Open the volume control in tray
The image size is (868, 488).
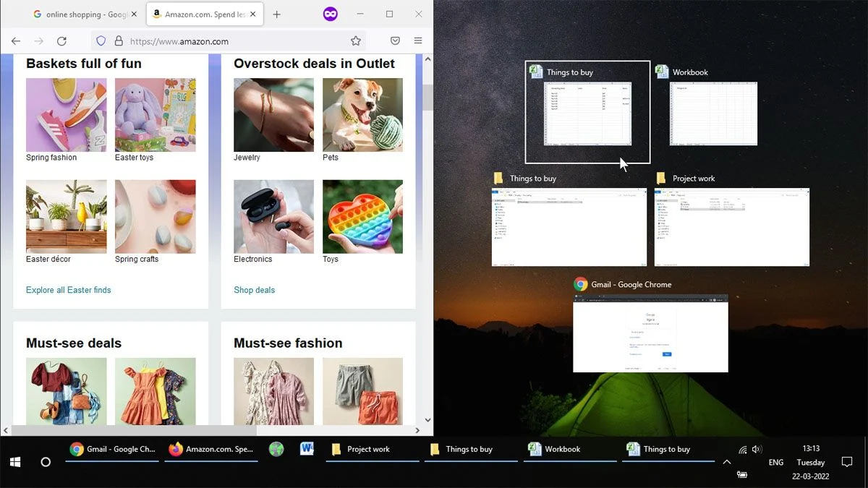(757, 450)
